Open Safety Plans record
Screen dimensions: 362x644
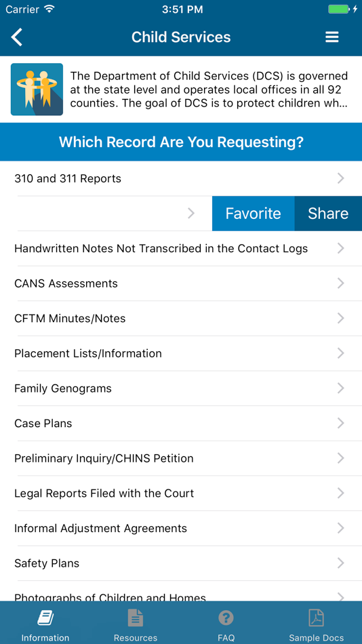point(181,563)
